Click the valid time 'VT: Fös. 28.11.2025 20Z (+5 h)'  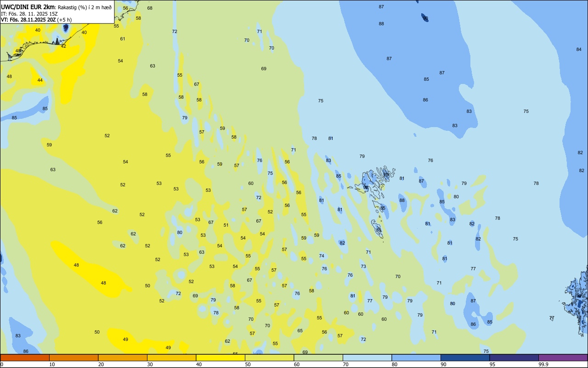[36, 20]
